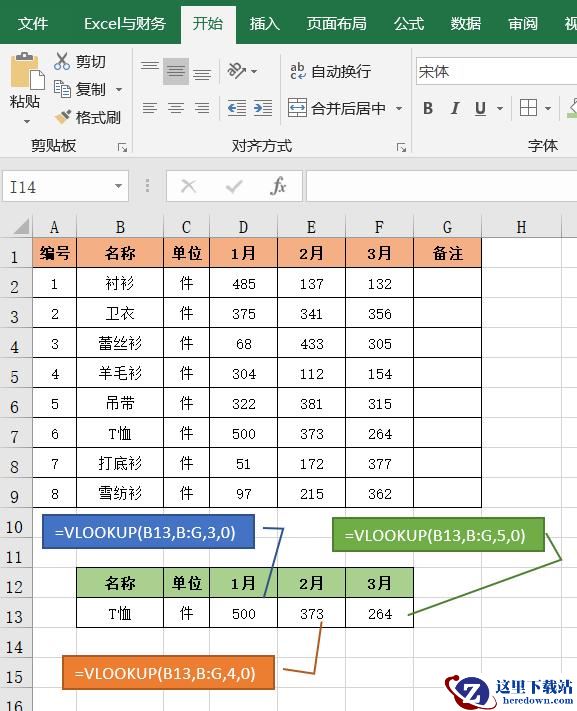This screenshot has height=711, width=577.
Task: Open the Name Box dropdown arrow
Action: [x=118, y=186]
